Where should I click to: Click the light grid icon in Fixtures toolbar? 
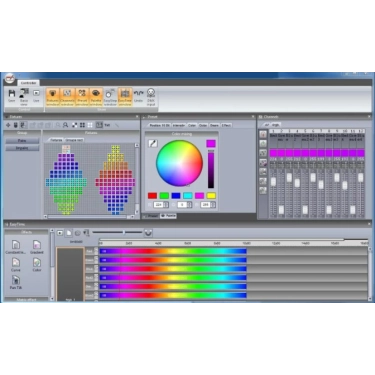click(90, 125)
